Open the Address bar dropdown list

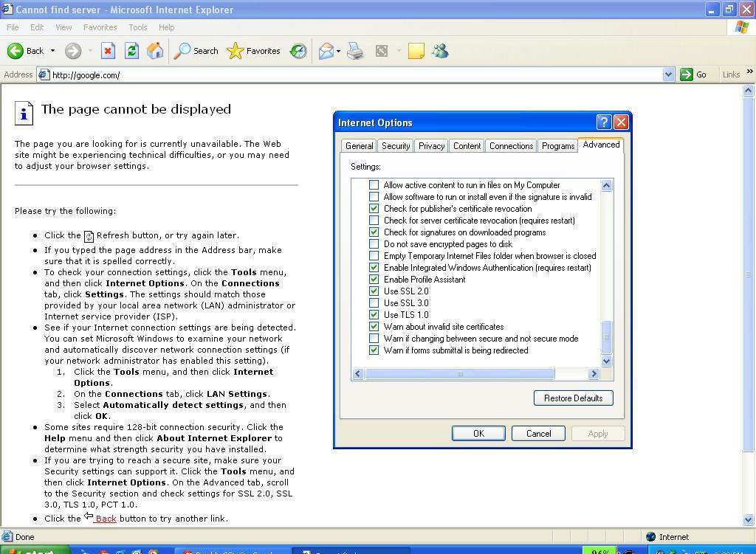(x=668, y=75)
